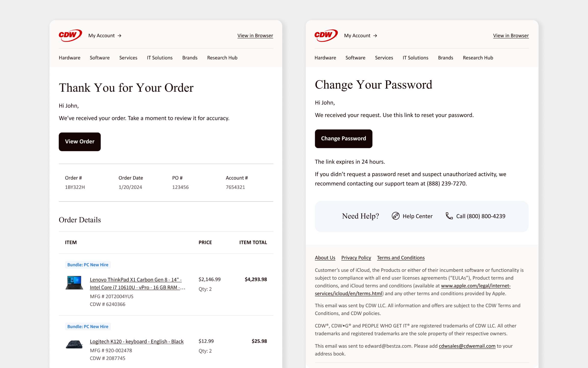Click the Change Password button
This screenshot has height=368, width=588.
(x=343, y=139)
